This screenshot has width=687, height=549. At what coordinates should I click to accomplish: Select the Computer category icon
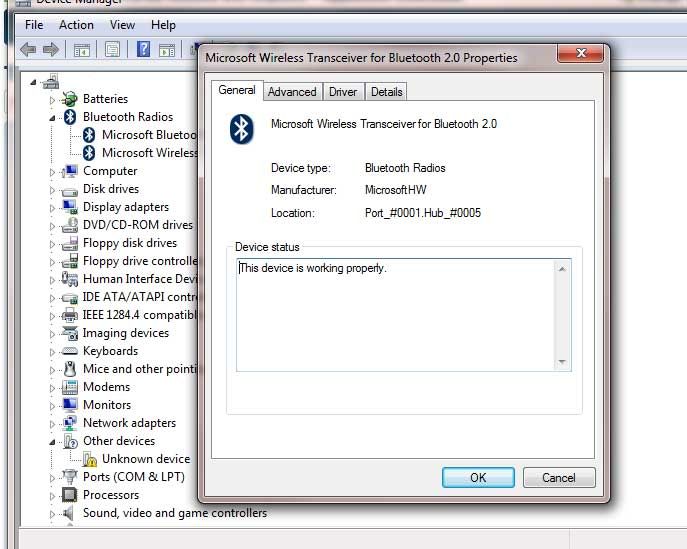70,171
